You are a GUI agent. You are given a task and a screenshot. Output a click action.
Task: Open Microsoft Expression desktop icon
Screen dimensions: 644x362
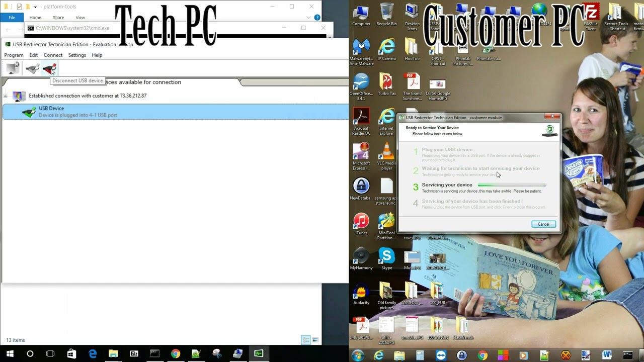tap(361, 156)
